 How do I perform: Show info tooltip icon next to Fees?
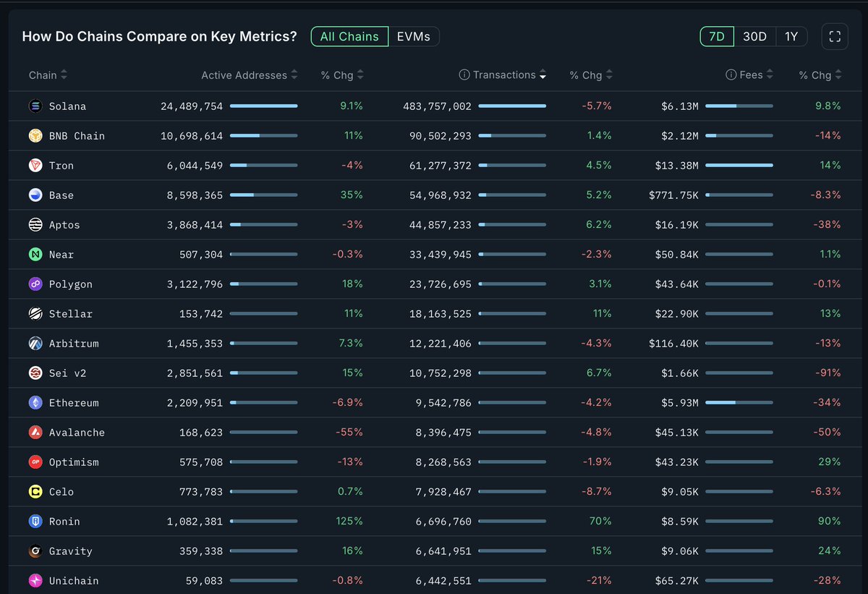[731, 75]
